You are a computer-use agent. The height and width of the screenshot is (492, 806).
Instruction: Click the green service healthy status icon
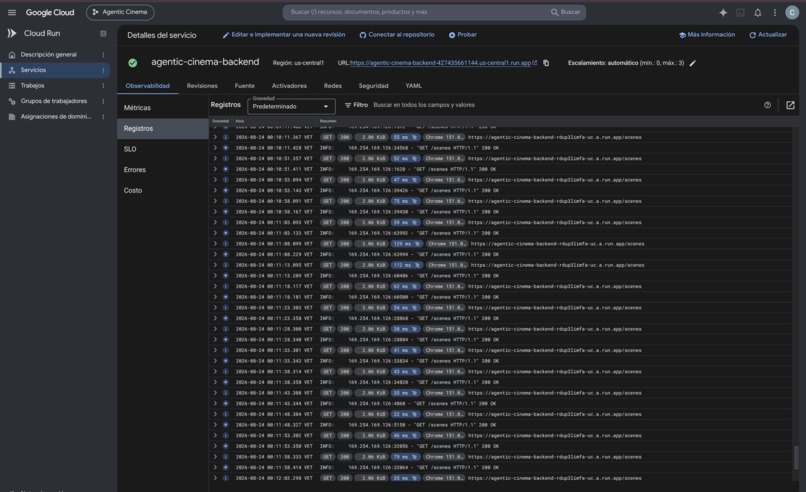pos(133,63)
